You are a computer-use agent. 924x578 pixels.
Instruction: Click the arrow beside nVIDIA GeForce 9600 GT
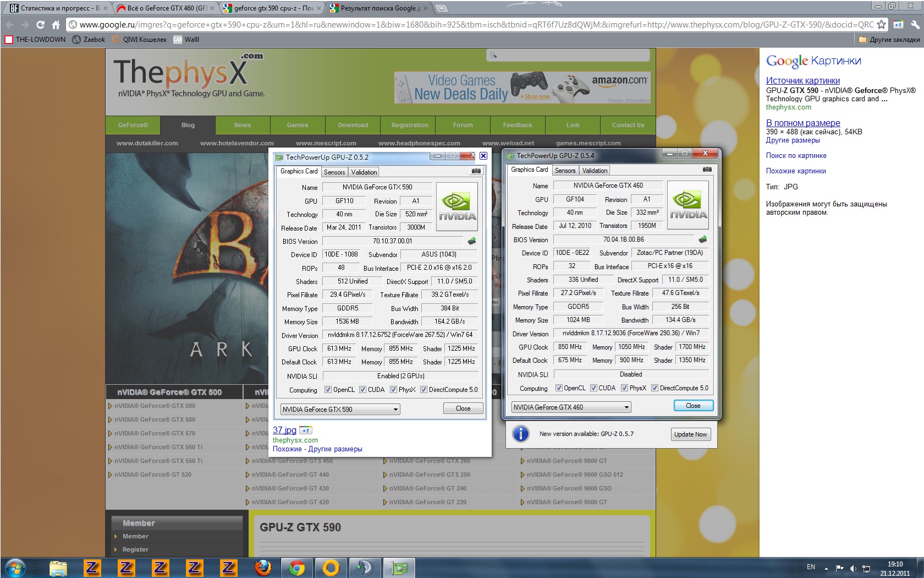coord(522,461)
